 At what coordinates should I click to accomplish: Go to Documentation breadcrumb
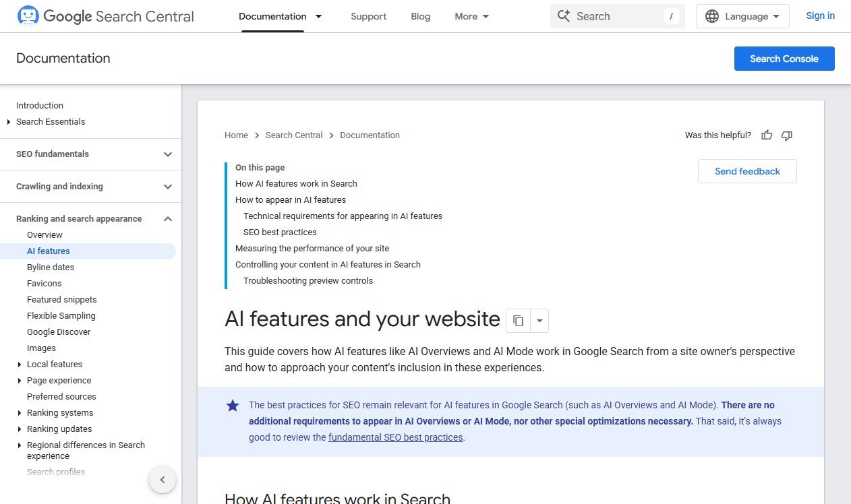click(x=370, y=135)
